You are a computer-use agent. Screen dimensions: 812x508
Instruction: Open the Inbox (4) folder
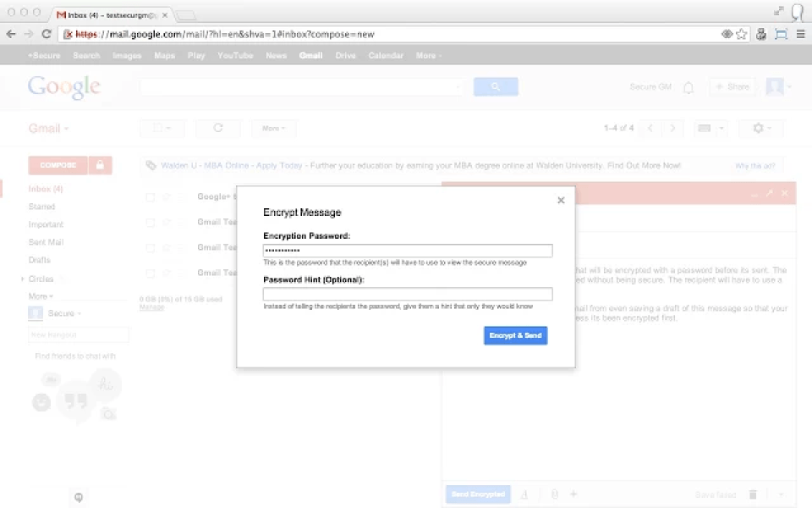coord(46,189)
